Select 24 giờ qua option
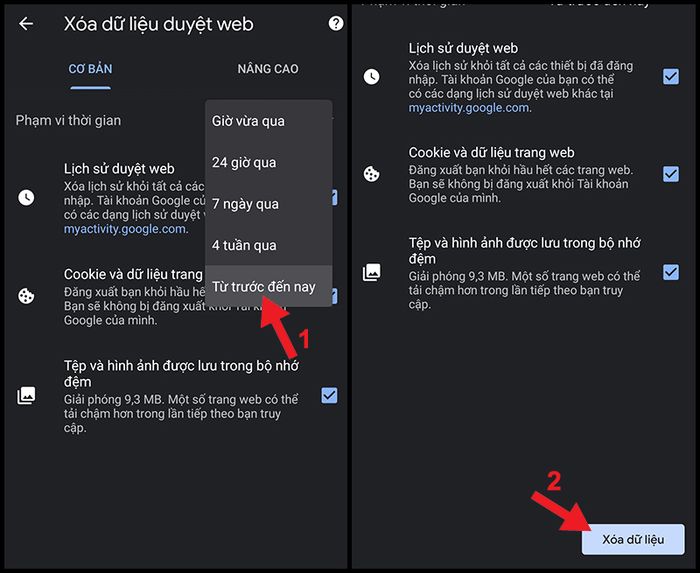Viewport: 700px width, 573px height. (269, 162)
